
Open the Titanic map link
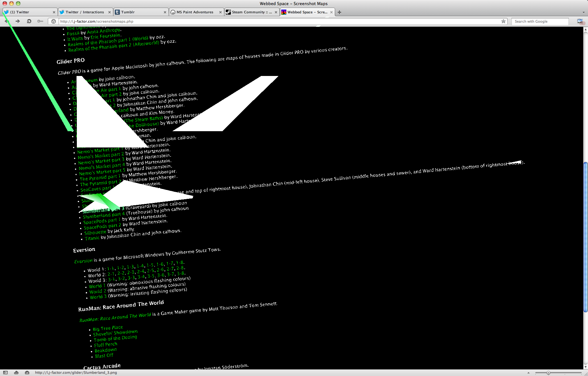pyautogui.click(x=92, y=238)
